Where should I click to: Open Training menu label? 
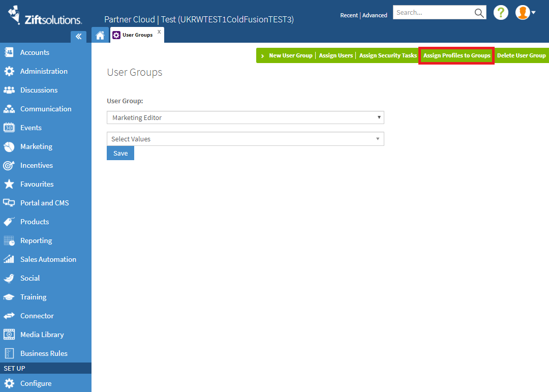[33, 297]
